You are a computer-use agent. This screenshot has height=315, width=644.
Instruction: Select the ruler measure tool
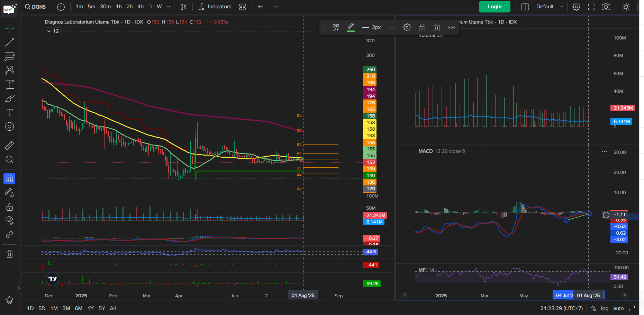point(10,145)
